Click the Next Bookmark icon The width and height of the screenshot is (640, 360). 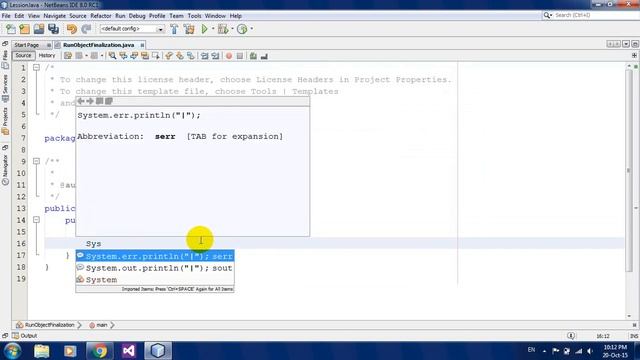click(180, 56)
